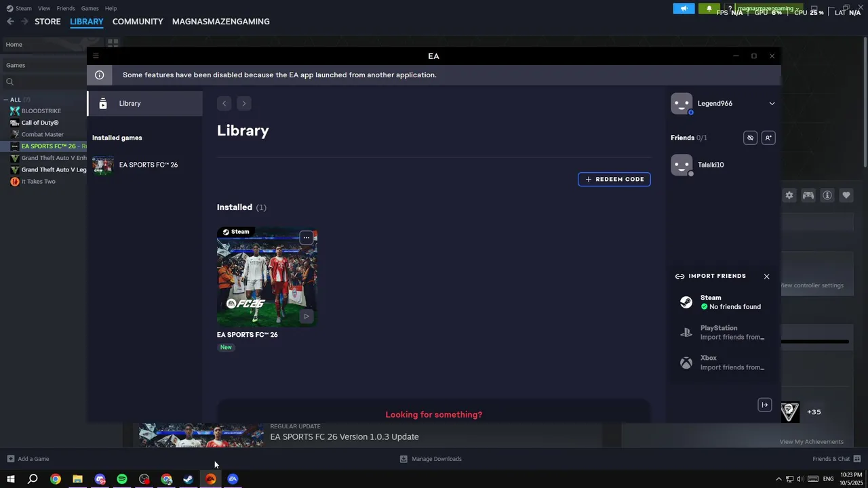Click Looking for something? text

coord(434,415)
